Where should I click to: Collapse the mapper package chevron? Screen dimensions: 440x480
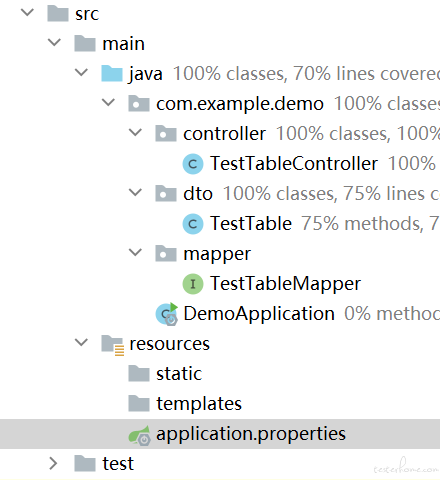(x=135, y=252)
